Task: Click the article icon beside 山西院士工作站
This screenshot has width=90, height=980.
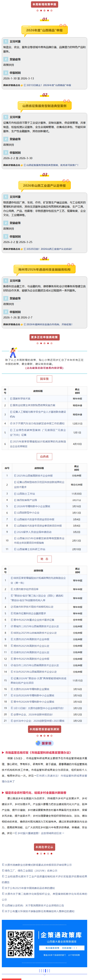Action: click(15, 493)
